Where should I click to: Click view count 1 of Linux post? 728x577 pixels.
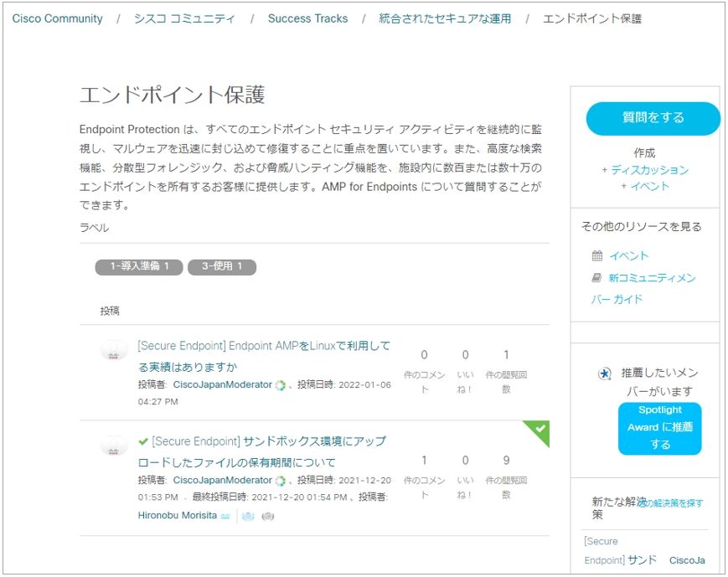point(506,355)
